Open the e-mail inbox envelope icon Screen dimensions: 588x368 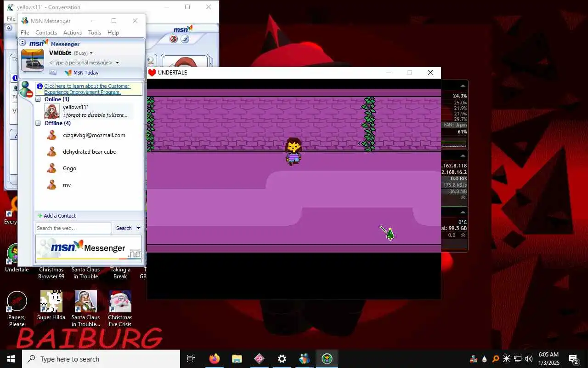tap(53, 73)
